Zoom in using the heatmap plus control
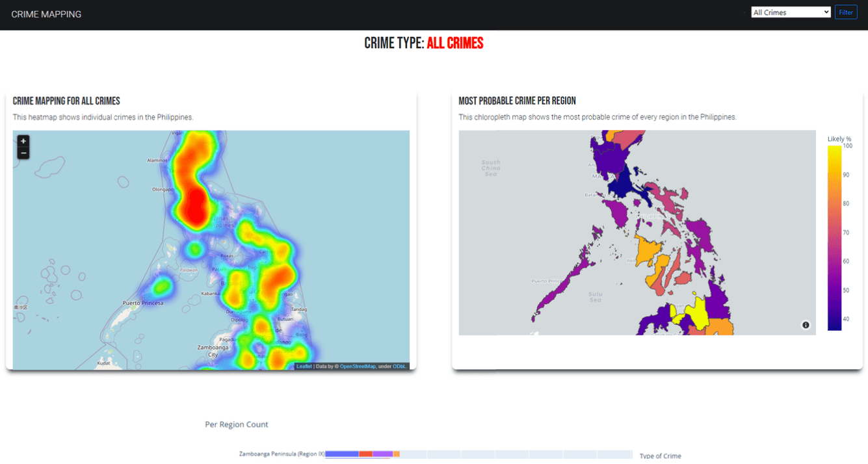868x464 pixels. click(x=23, y=140)
